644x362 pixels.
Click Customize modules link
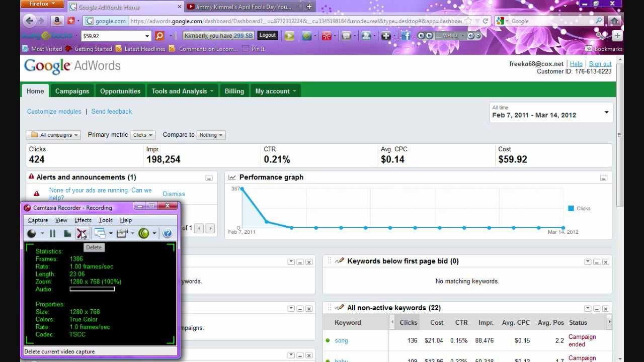pyautogui.click(x=54, y=112)
